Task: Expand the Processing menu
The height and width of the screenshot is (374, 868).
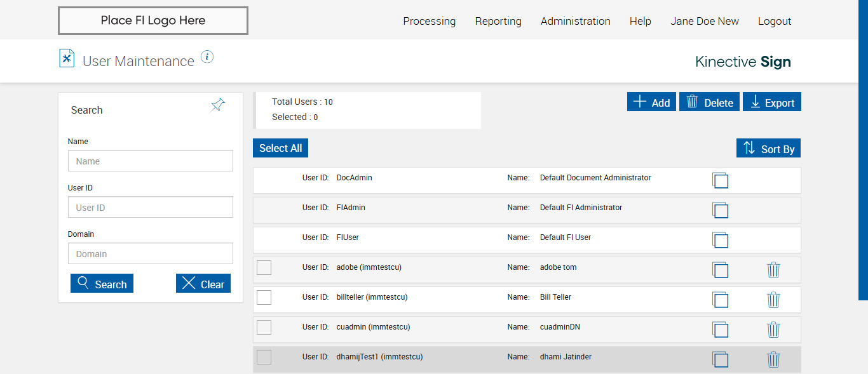Action: [x=429, y=21]
